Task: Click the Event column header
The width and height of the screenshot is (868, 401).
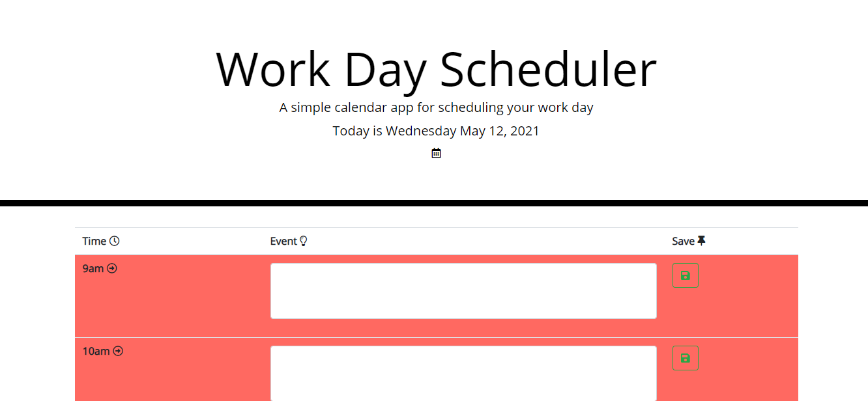Action: click(283, 241)
